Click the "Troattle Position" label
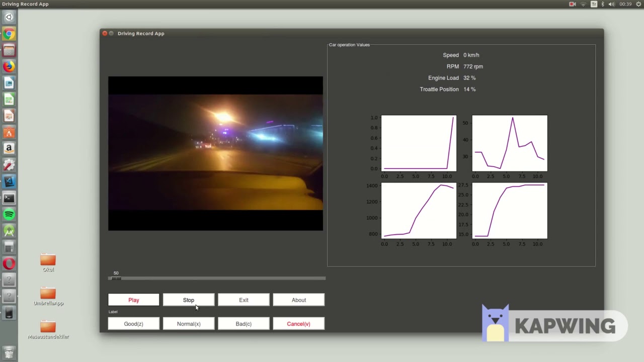 [x=439, y=89]
